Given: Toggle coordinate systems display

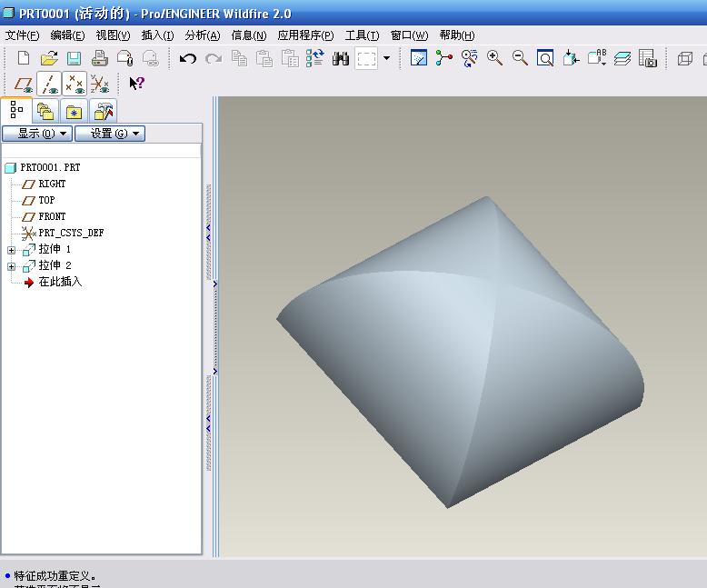Looking at the screenshot, I should [100, 85].
